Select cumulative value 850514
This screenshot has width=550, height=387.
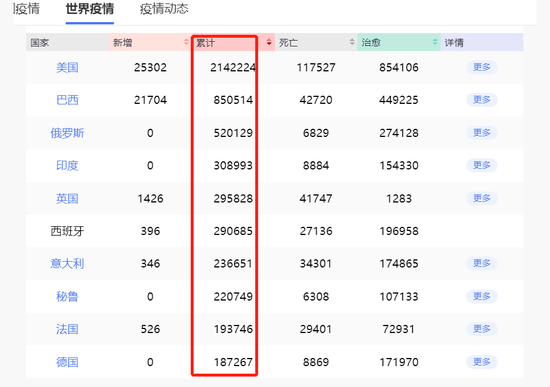click(x=233, y=100)
